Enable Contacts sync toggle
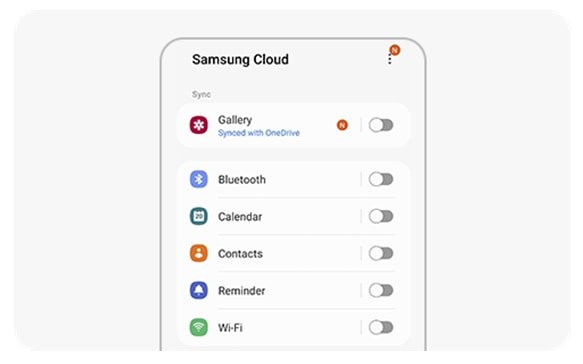583x364 pixels. coord(381,254)
